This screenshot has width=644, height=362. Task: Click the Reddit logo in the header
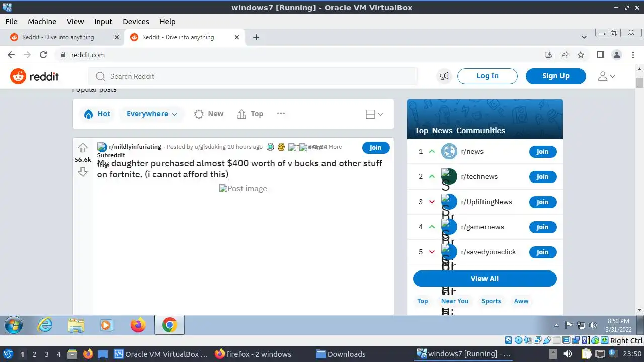34,76
